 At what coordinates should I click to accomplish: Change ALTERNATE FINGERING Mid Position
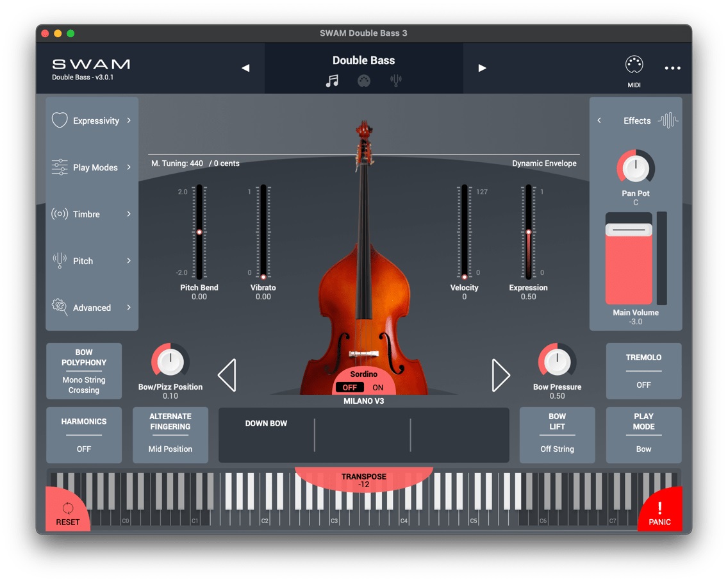tap(170, 435)
